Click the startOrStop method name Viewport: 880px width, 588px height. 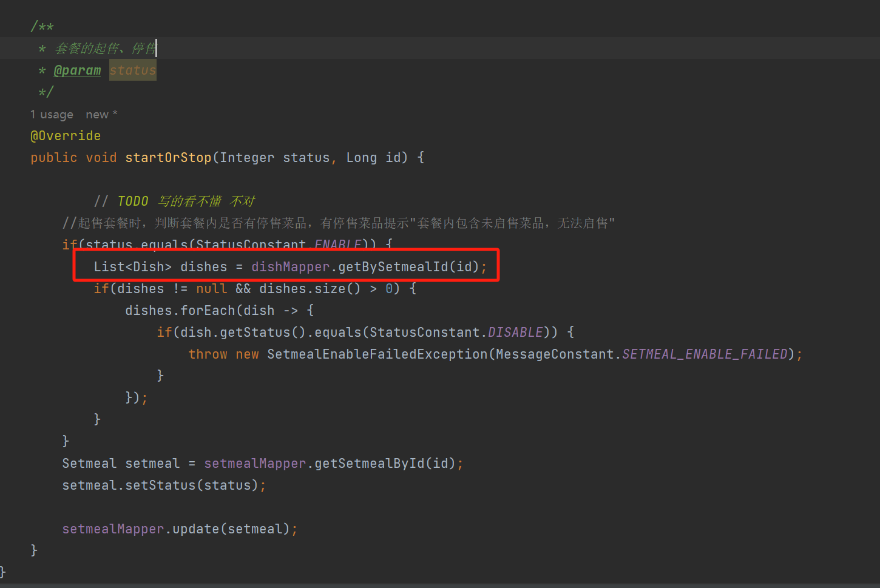(x=168, y=158)
